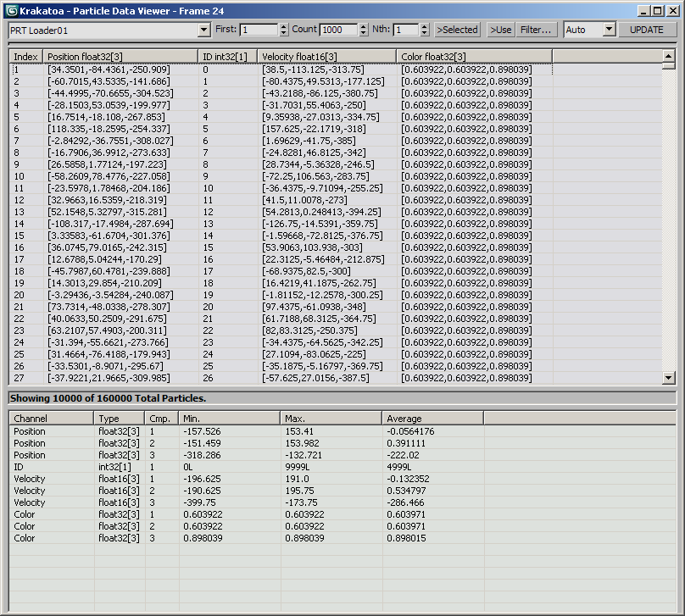Click the Average column header in statistics
The image size is (685, 616).
point(432,419)
